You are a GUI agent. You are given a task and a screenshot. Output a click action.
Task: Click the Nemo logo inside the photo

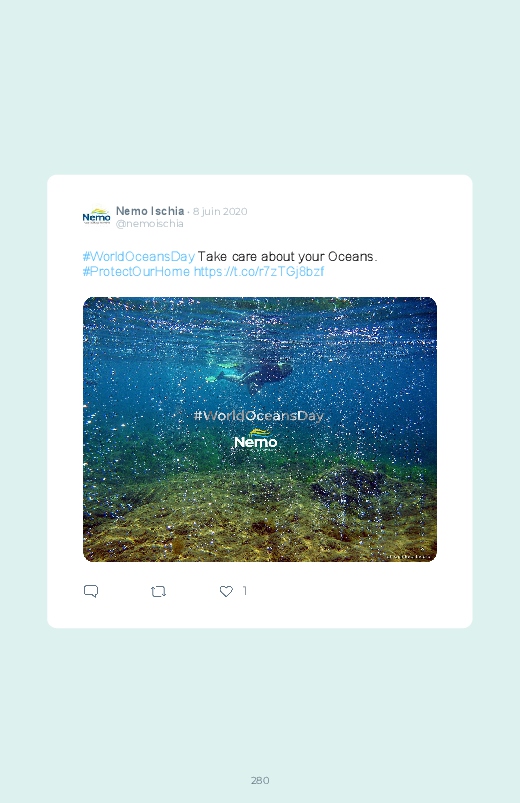click(256, 440)
